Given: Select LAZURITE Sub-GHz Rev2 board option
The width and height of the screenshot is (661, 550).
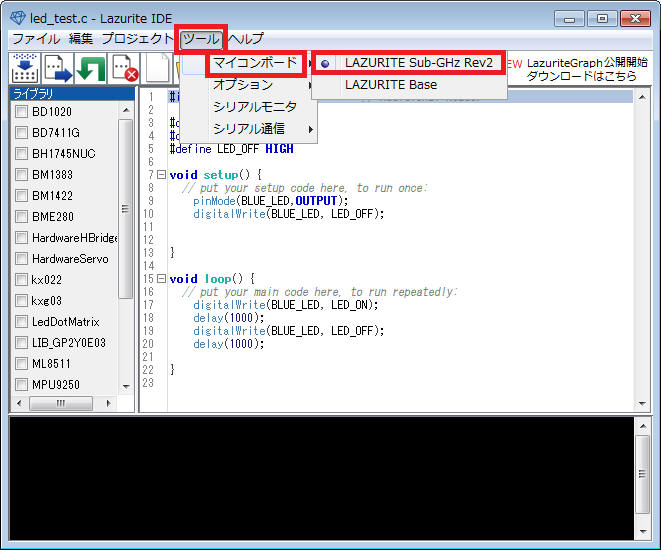Looking at the screenshot, I should click(409, 63).
